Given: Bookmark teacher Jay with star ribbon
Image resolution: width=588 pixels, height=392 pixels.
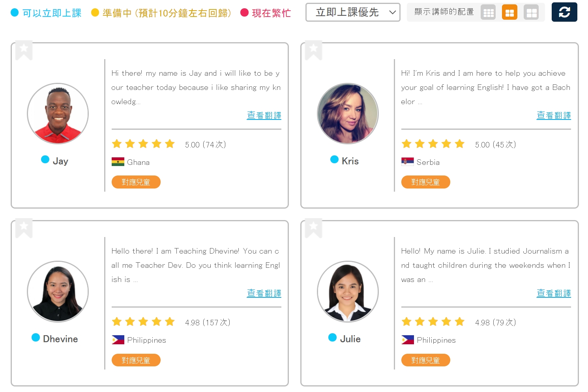Looking at the screenshot, I should click(24, 50).
